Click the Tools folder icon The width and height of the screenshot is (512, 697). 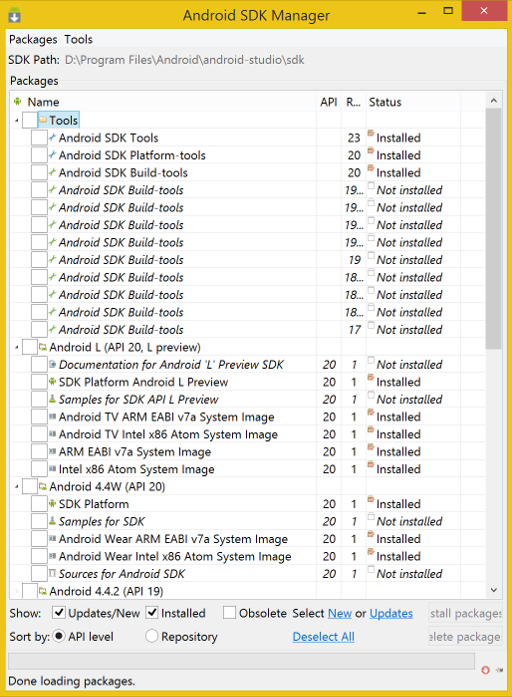click(x=43, y=120)
